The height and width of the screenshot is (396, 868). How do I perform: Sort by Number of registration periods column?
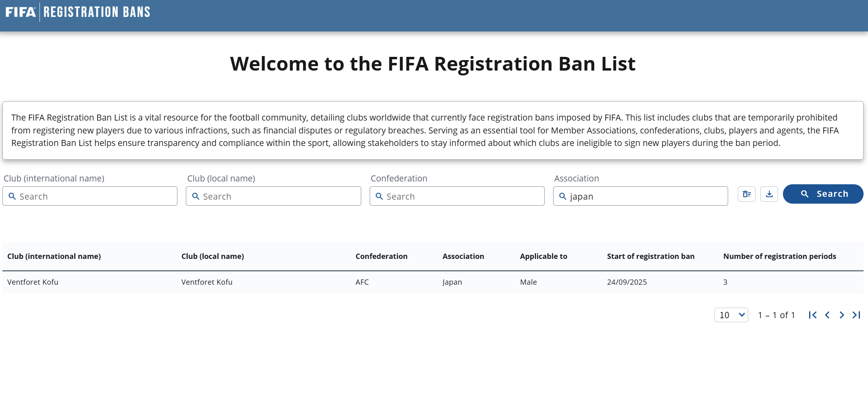(780, 256)
